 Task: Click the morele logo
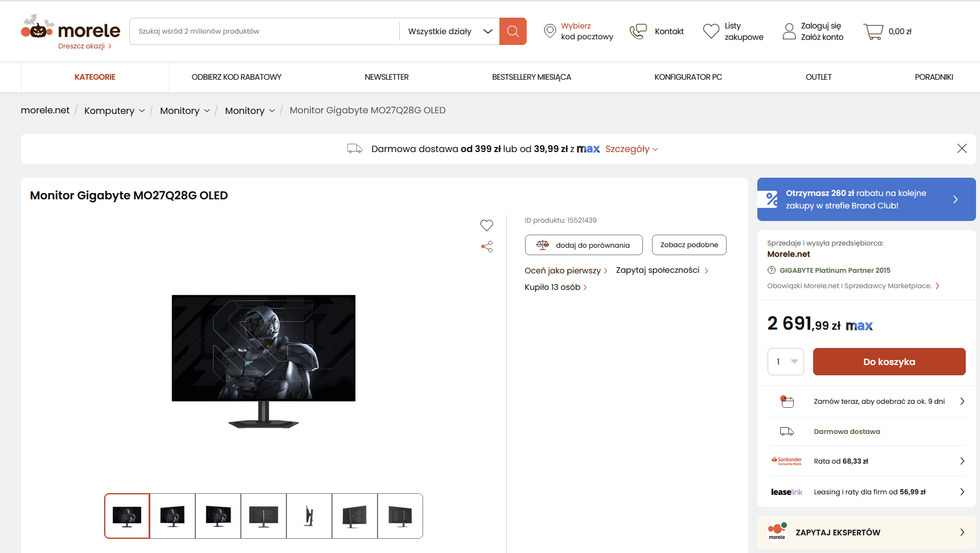click(71, 27)
